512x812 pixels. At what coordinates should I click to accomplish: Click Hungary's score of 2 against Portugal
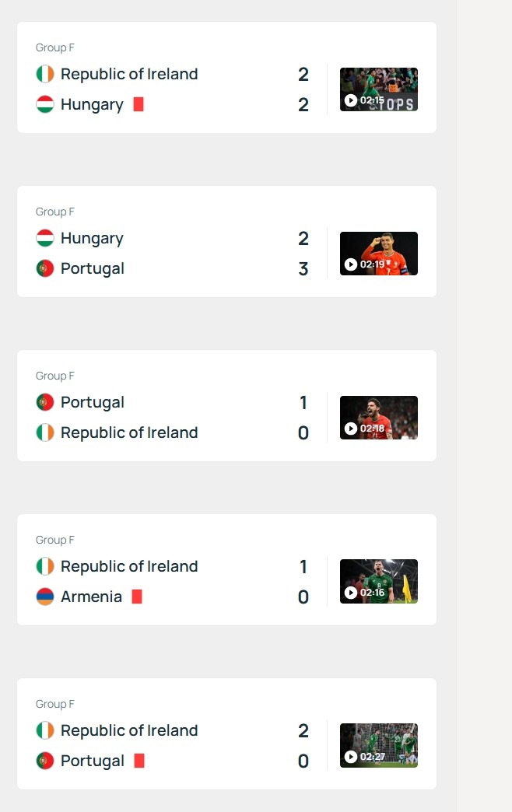click(303, 238)
